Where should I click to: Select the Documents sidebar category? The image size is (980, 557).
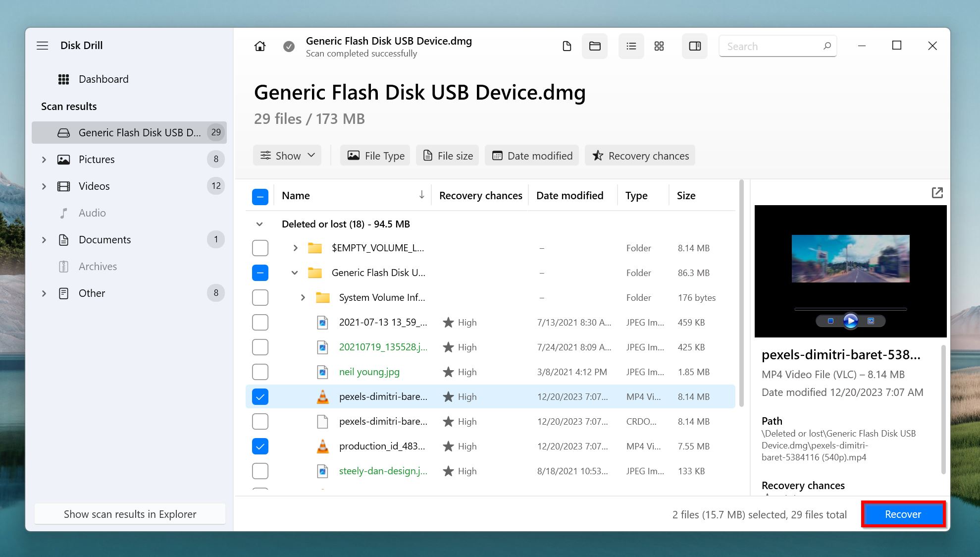tap(104, 239)
